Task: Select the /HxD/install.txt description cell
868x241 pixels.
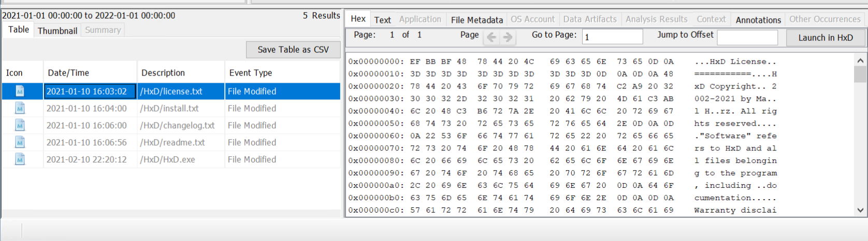Action: tap(181, 108)
